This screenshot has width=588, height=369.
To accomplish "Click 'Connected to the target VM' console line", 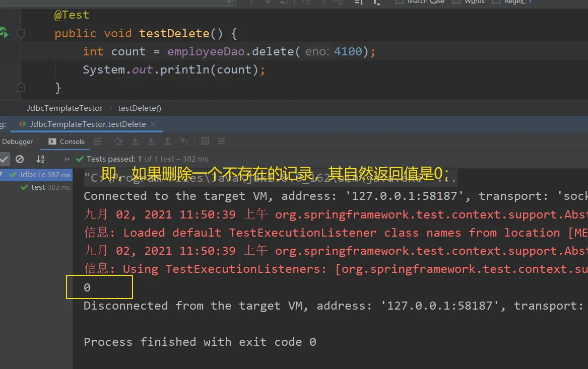I will [x=335, y=196].
